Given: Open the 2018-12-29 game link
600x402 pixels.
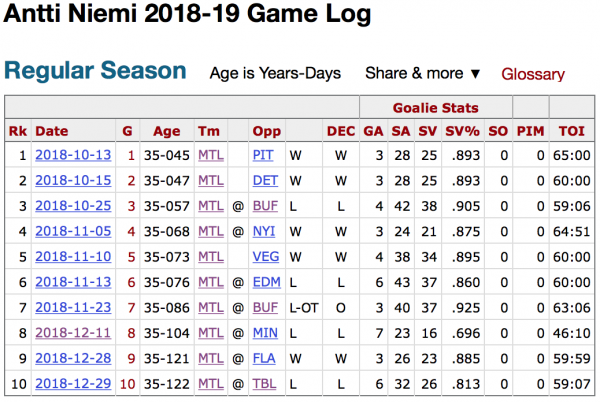Looking at the screenshot, I should 68,381.
